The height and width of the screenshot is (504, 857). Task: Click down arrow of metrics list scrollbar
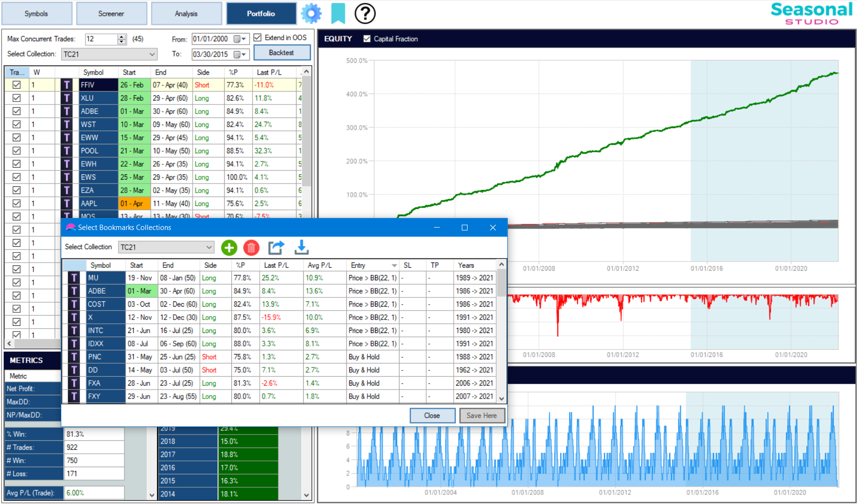152,495
